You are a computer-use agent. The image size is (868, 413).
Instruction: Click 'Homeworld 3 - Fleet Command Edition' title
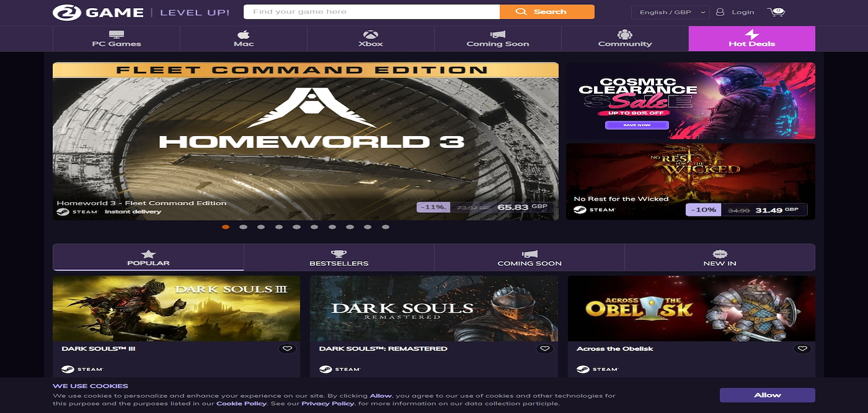tap(141, 203)
